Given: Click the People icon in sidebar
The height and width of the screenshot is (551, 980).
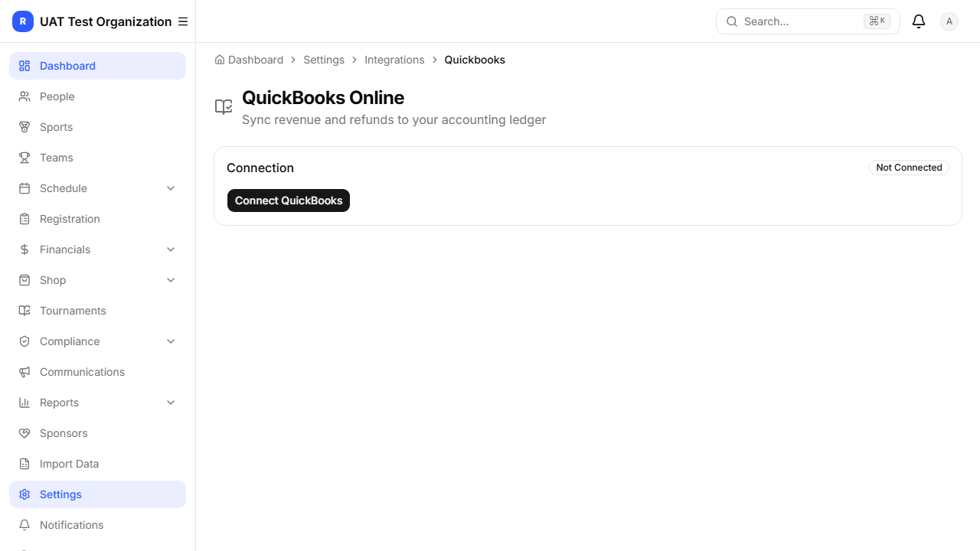Looking at the screenshot, I should coord(24,96).
